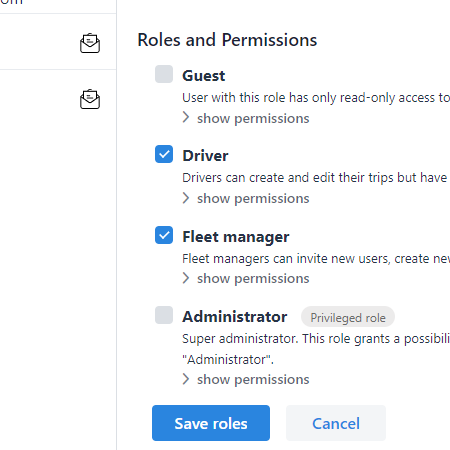The height and width of the screenshot is (450, 450).
Task: Uncheck the Fleet manager role checkbox
Action: point(164,235)
